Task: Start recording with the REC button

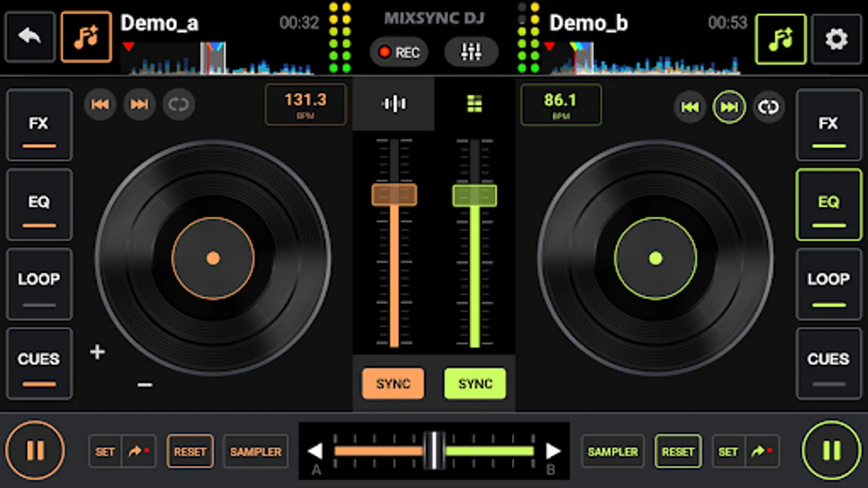Action: 399,52
